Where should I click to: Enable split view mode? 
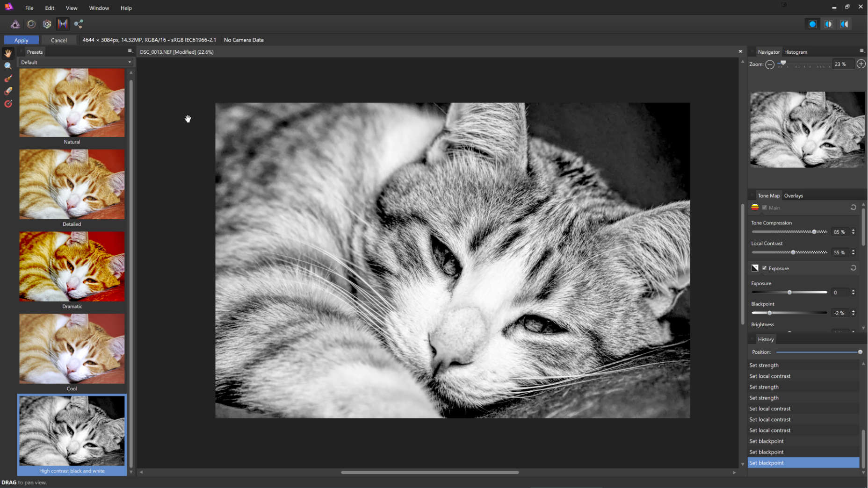(x=828, y=24)
